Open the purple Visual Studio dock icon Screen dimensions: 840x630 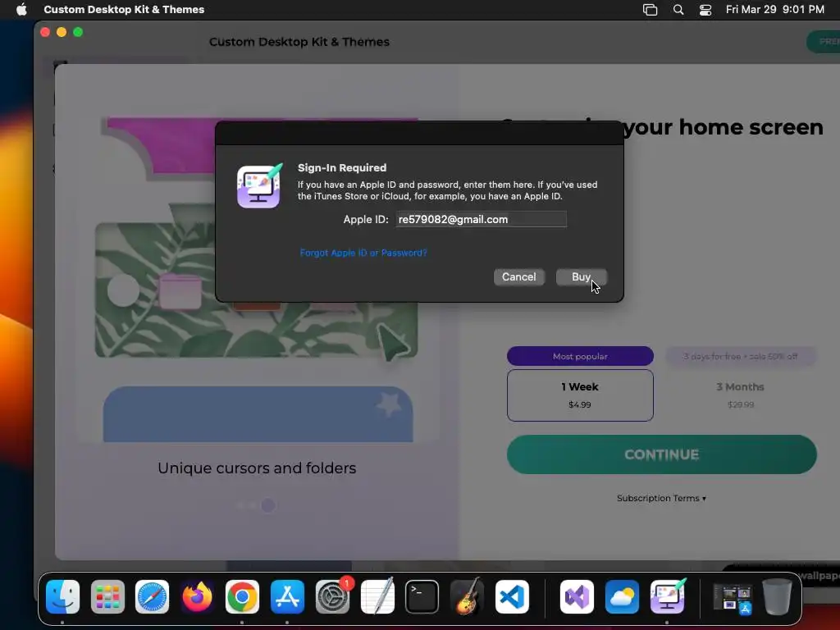577,596
